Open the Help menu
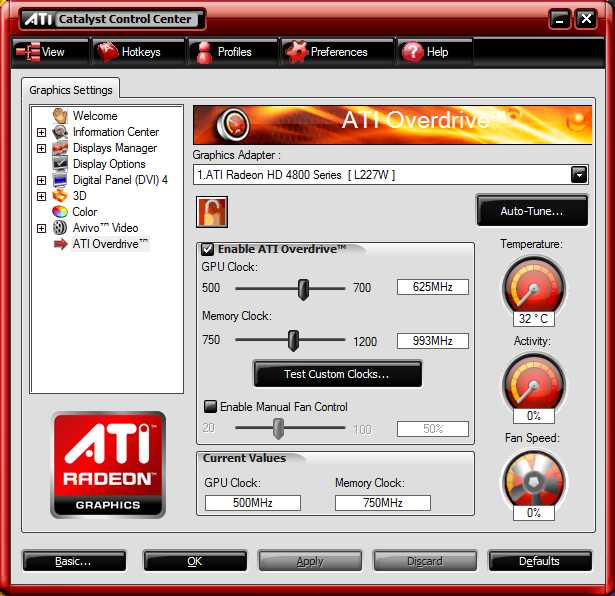The image size is (615, 596). click(435, 52)
